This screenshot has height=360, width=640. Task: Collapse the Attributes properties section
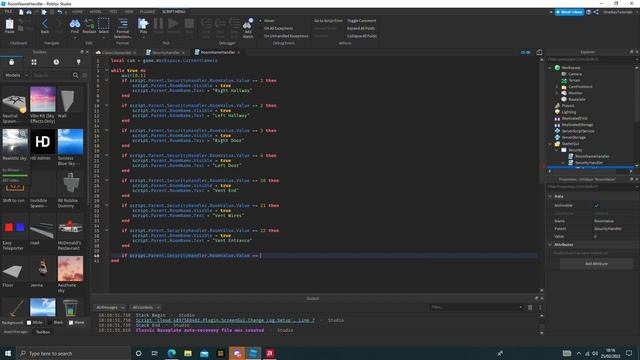tap(550, 244)
